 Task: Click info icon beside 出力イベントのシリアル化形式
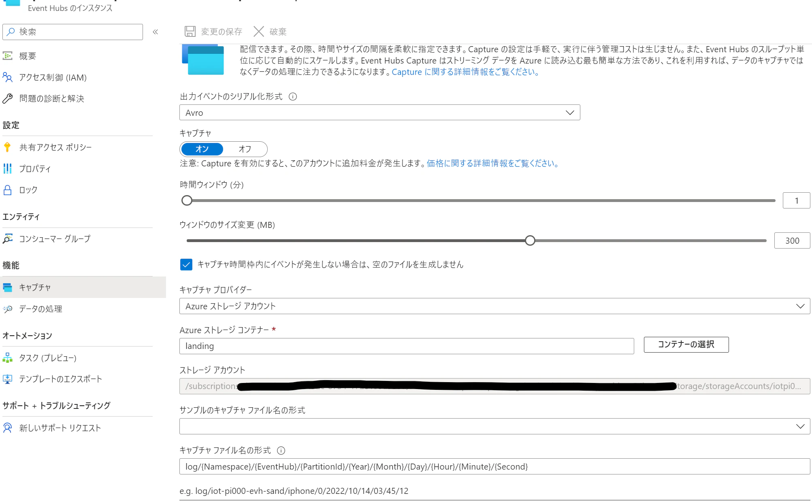coord(293,96)
